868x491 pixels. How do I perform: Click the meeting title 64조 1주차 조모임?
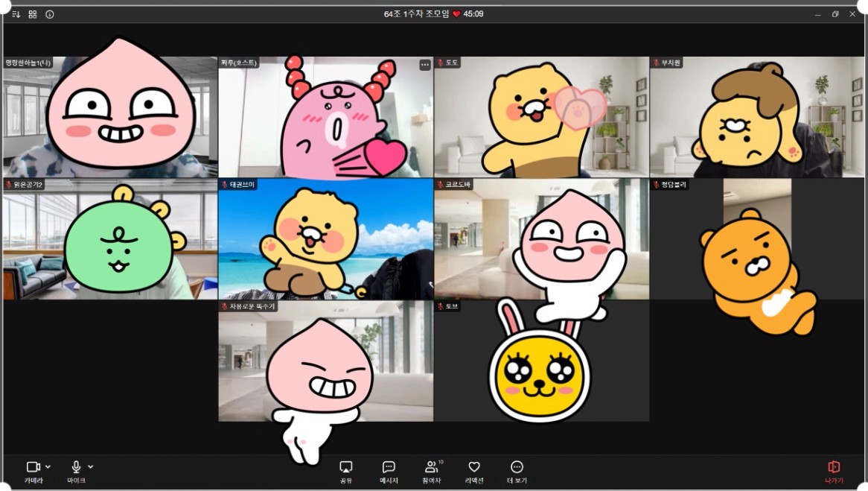click(416, 14)
